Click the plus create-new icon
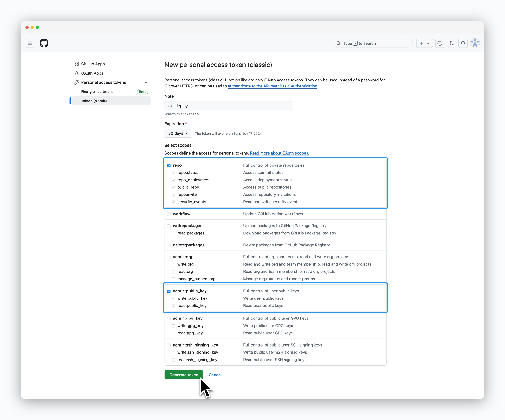The height and width of the screenshot is (420, 505). tap(421, 43)
